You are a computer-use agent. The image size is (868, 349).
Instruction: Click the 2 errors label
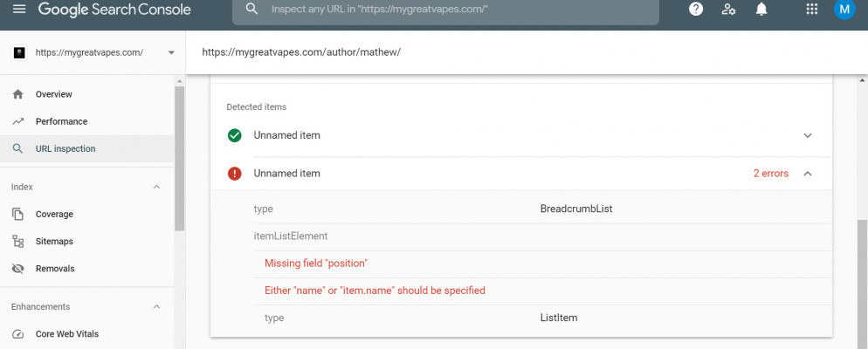(770, 173)
